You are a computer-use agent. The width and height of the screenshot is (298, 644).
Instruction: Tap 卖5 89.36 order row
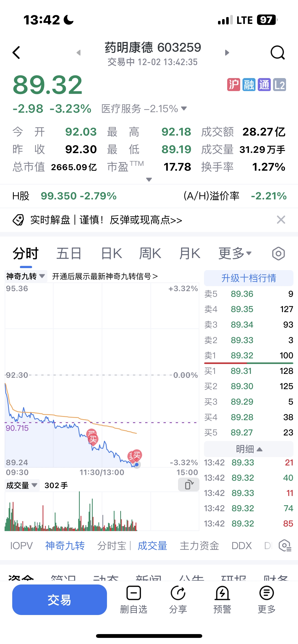(x=249, y=294)
